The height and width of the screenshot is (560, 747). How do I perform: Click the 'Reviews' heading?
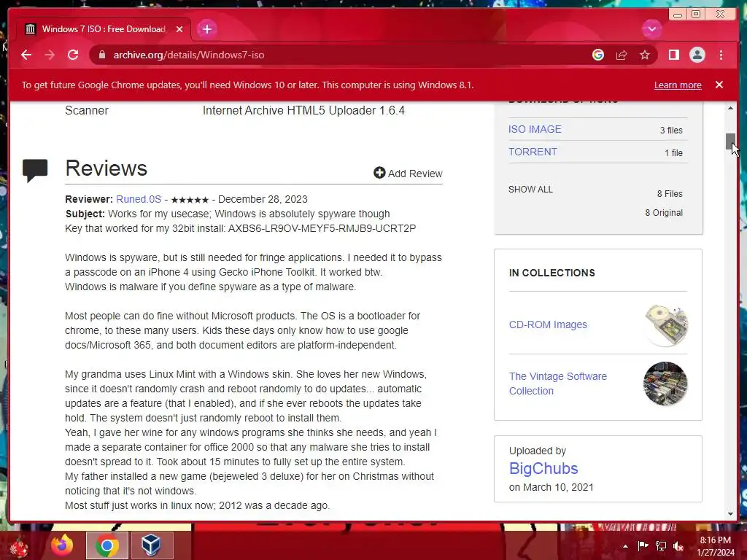[107, 168]
